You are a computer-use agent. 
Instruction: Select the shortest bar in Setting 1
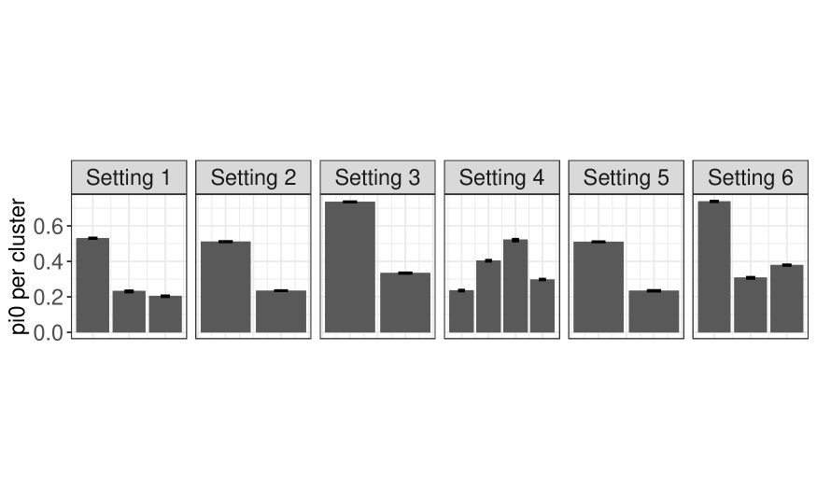coord(165,314)
